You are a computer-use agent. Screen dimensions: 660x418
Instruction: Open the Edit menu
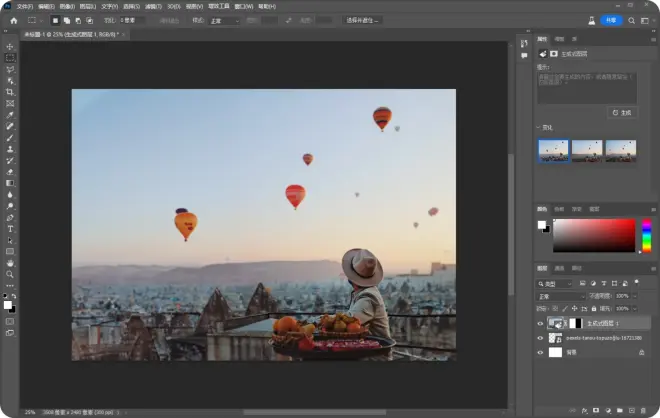46,7
